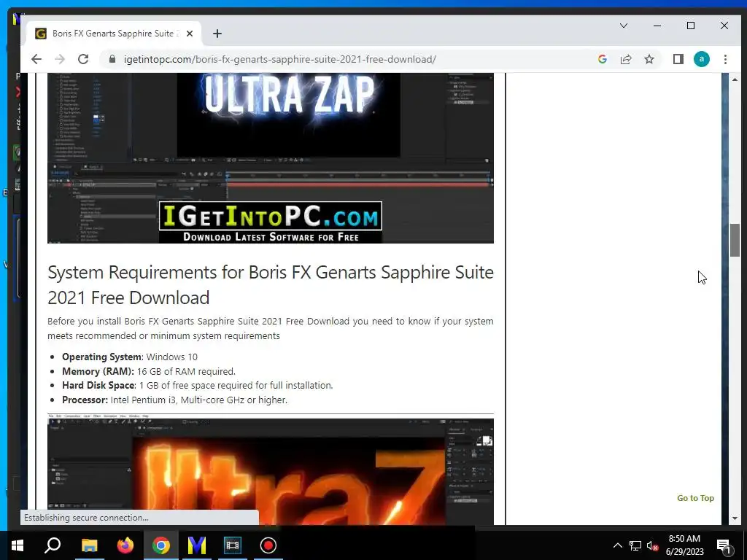The width and height of the screenshot is (747, 560).
Task: View site security padlock info
Action: coord(112,59)
